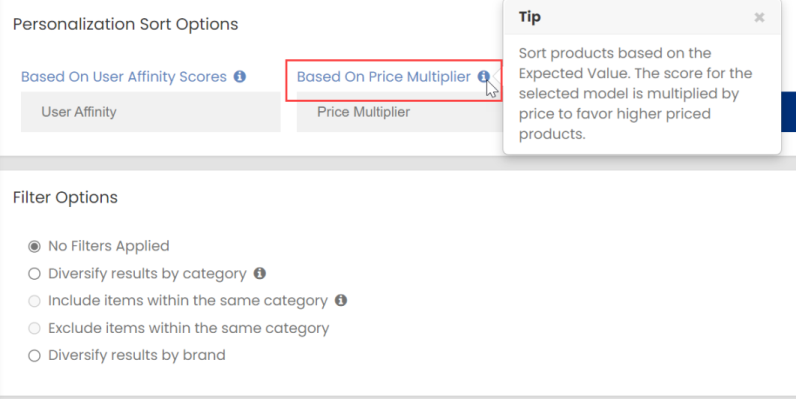This screenshot has width=796, height=399.
Task: Select Exclude items within the same category
Action: coord(34,328)
